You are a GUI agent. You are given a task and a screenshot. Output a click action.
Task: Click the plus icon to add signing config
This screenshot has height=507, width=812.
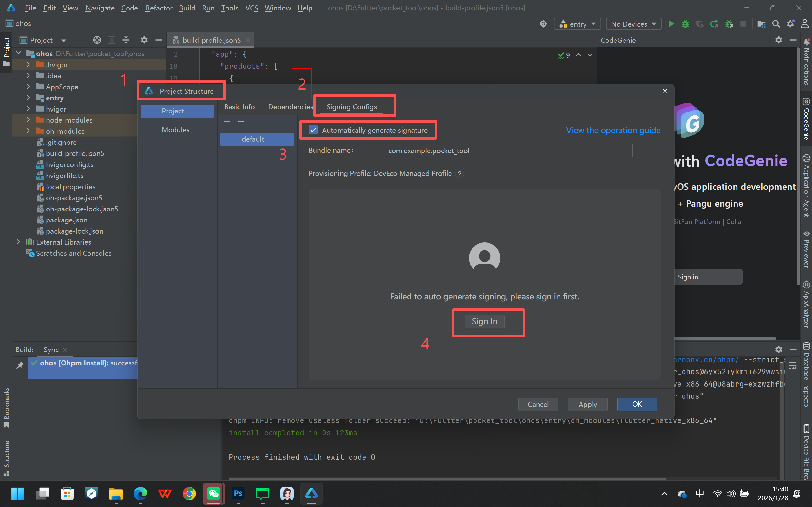tap(227, 122)
